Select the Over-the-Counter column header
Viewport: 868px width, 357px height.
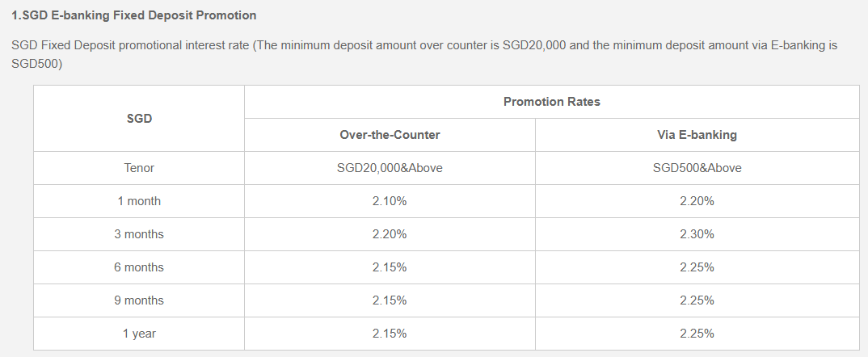390,135
